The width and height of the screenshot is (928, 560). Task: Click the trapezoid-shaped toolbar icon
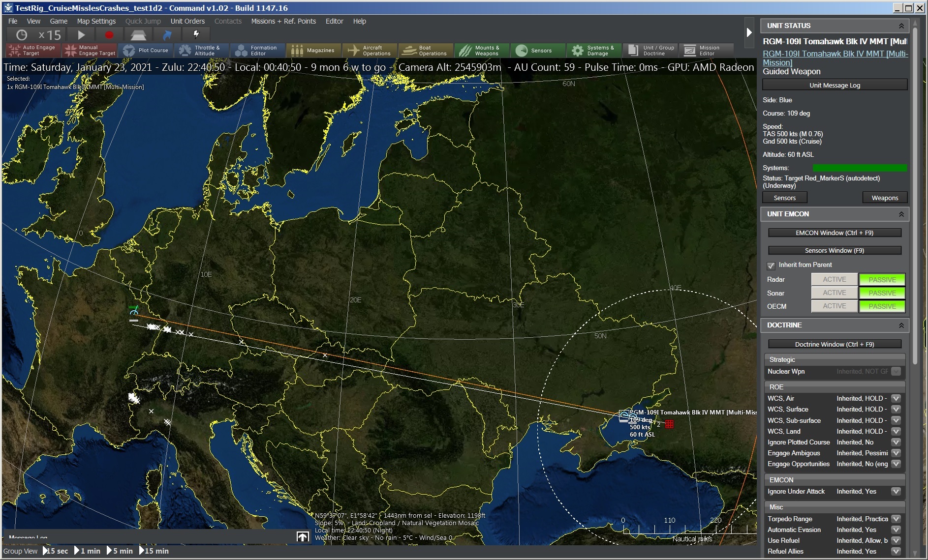tap(138, 35)
